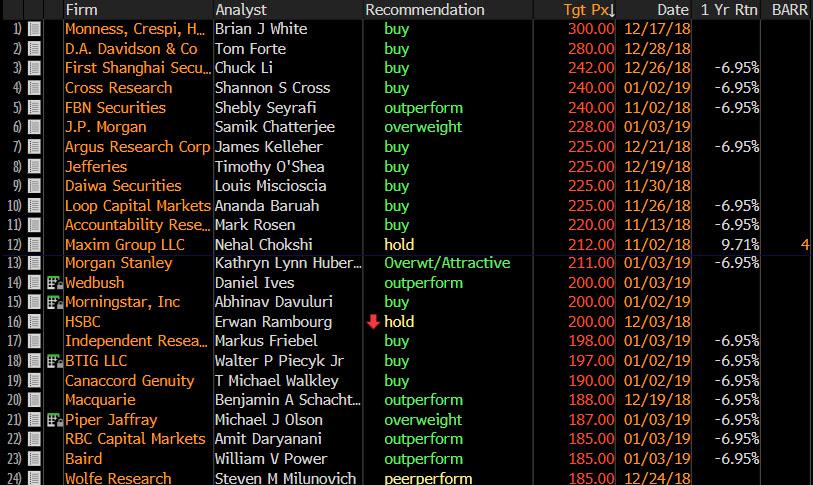
Task: Sort by the 1 Yr Rtn column header
Action: coord(728,10)
